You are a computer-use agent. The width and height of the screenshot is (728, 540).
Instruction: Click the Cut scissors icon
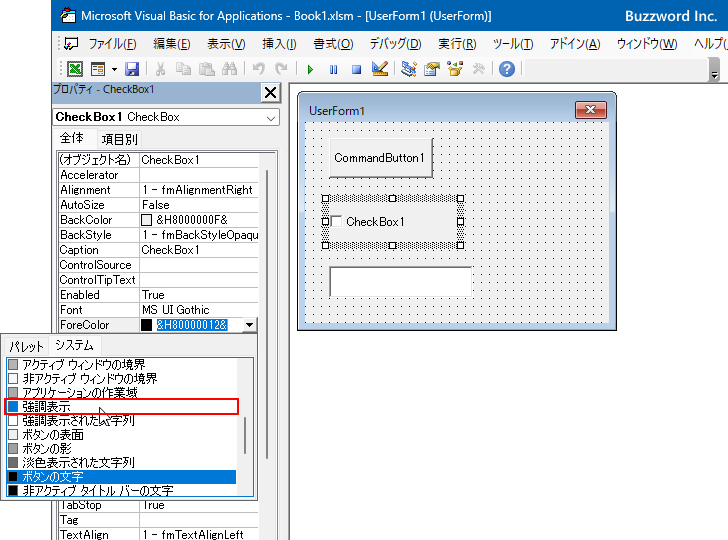pos(161,69)
